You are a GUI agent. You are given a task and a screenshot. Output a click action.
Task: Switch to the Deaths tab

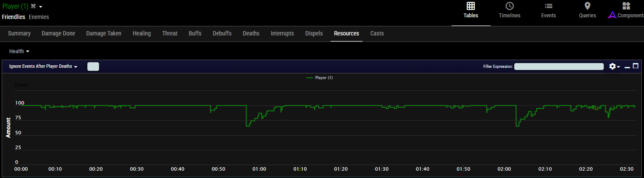pyautogui.click(x=251, y=33)
